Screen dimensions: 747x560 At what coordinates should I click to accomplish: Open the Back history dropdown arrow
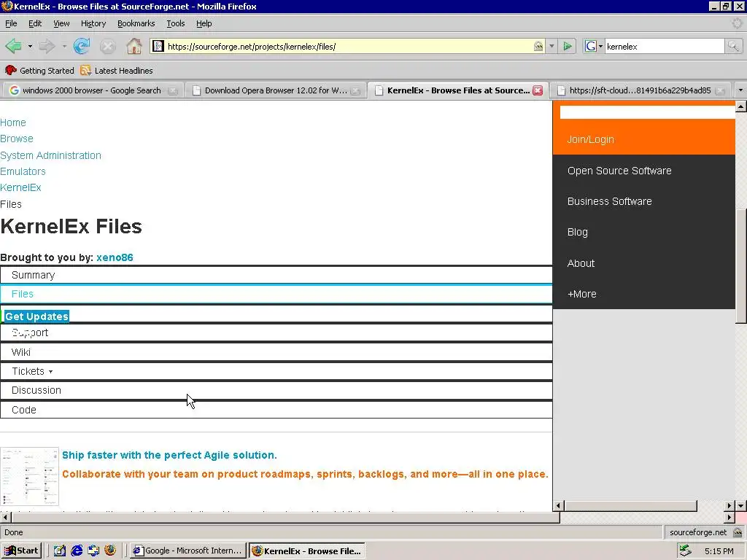(x=30, y=46)
